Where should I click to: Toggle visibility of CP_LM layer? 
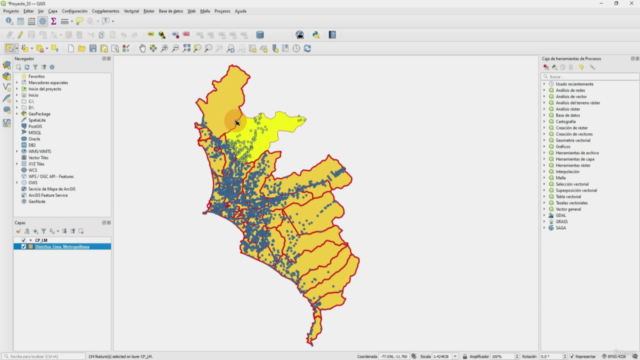[x=23, y=240]
